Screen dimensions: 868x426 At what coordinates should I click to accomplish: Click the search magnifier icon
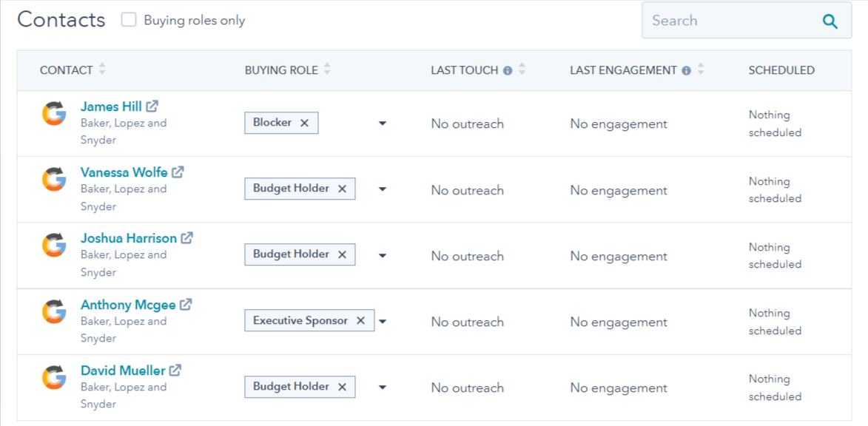tap(830, 21)
